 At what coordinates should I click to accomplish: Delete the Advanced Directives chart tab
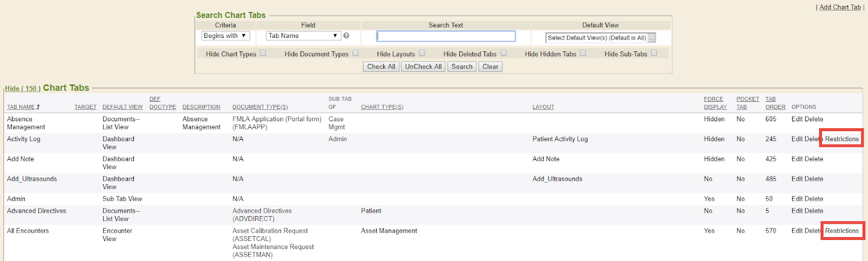coord(814,211)
